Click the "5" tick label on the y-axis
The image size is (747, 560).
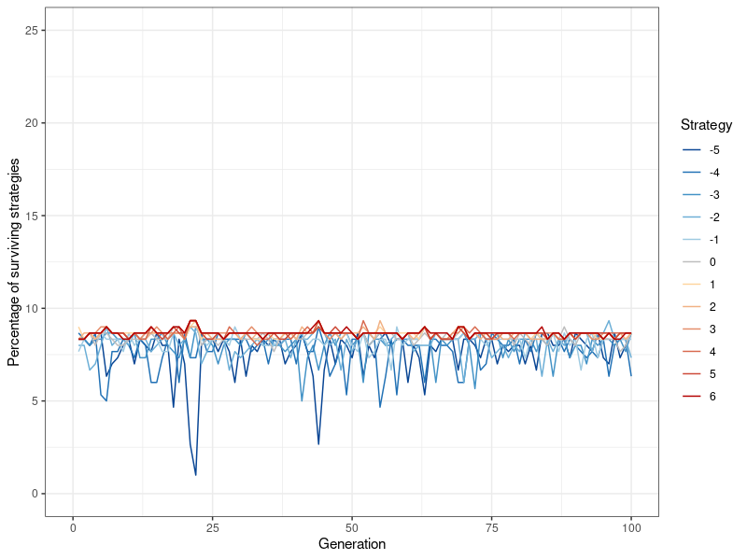(x=35, y=401)
